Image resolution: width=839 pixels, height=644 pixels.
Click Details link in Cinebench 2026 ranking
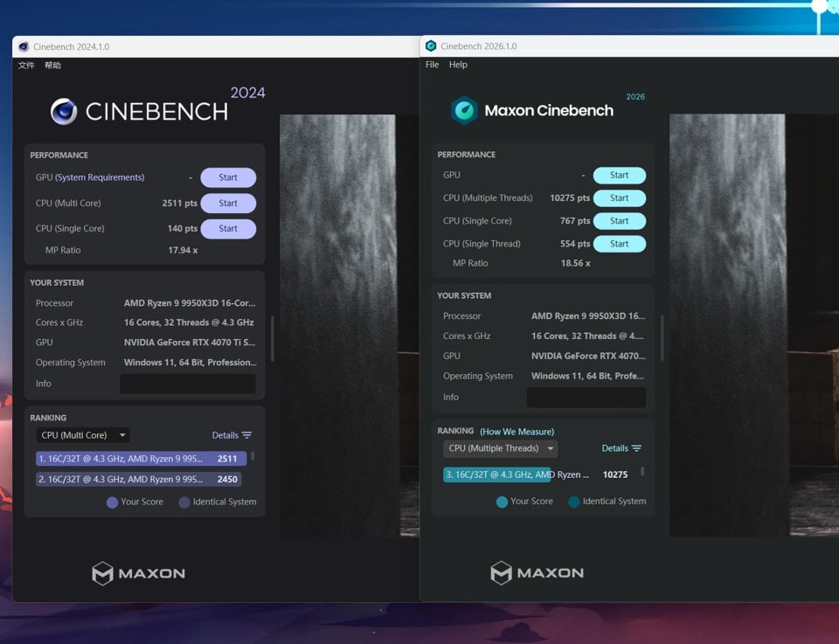[x=614, y=448]
